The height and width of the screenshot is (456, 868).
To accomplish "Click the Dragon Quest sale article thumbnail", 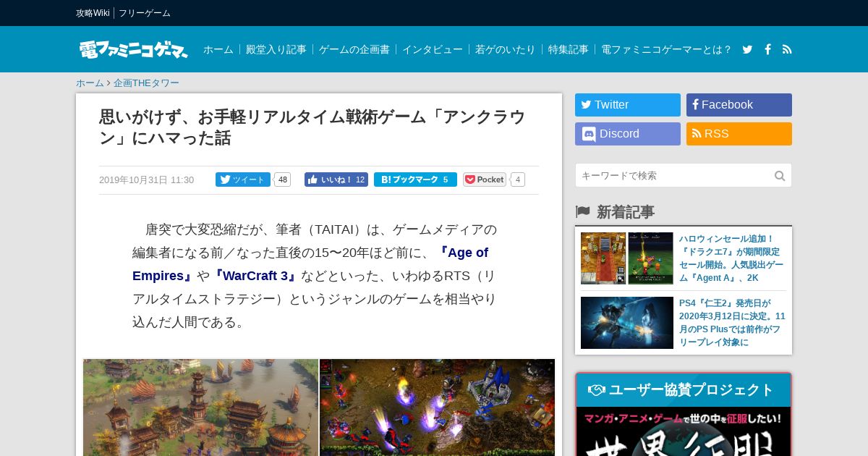I will pos(627,258).
